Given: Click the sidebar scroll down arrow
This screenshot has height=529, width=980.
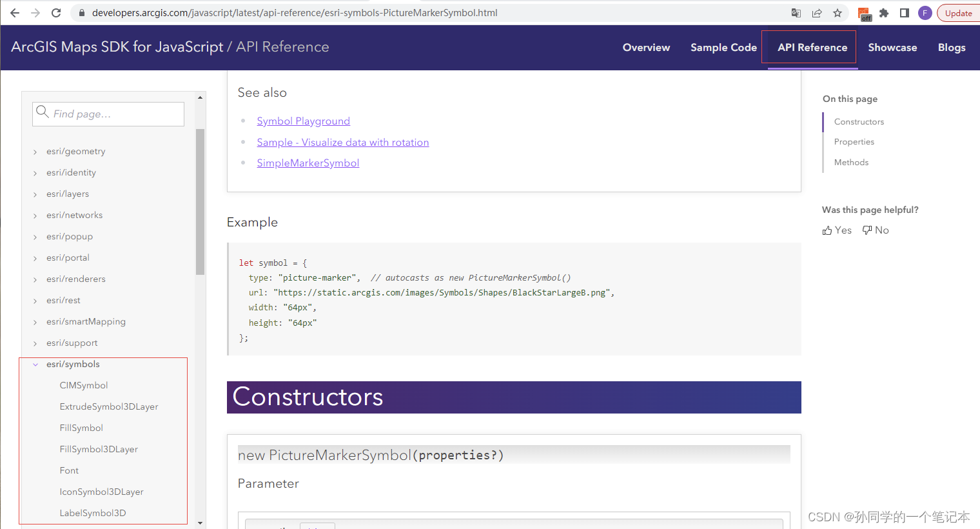Looking at the screenshot, I should (x=200, y=523).
